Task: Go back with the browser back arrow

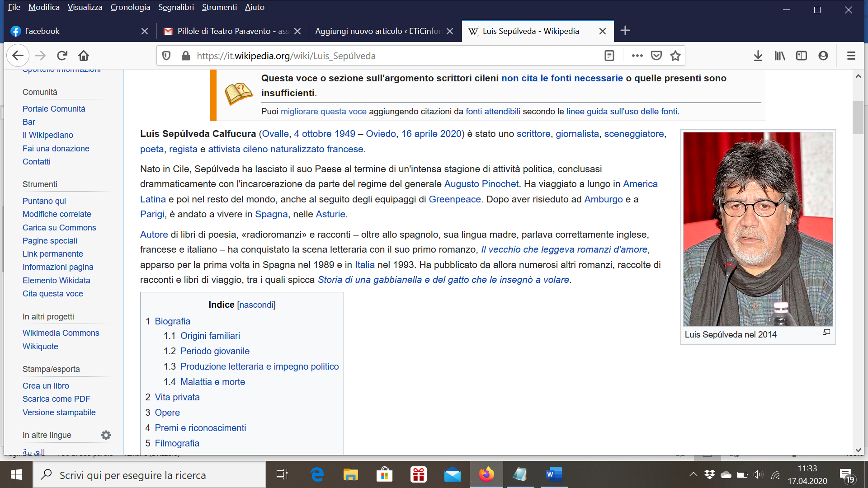Action: pos(18,56)
